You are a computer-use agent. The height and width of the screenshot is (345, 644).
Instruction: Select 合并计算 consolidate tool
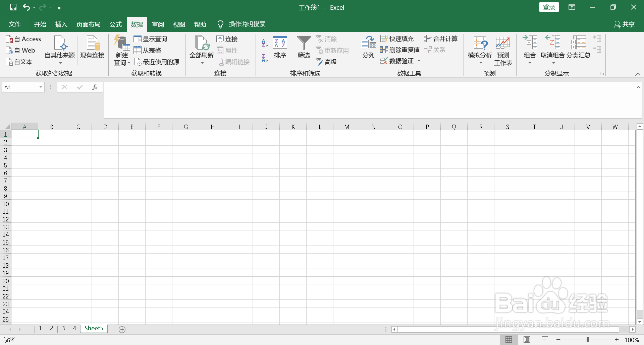point(441,39)
